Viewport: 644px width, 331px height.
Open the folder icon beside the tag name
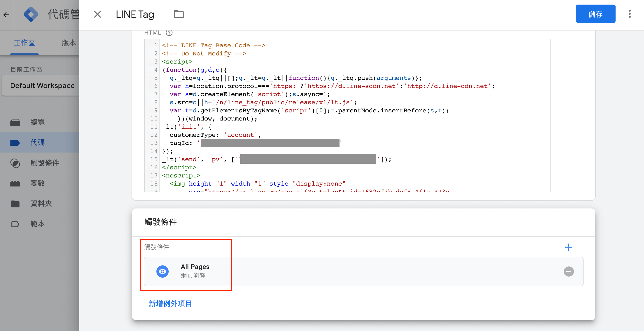point(179,14)
